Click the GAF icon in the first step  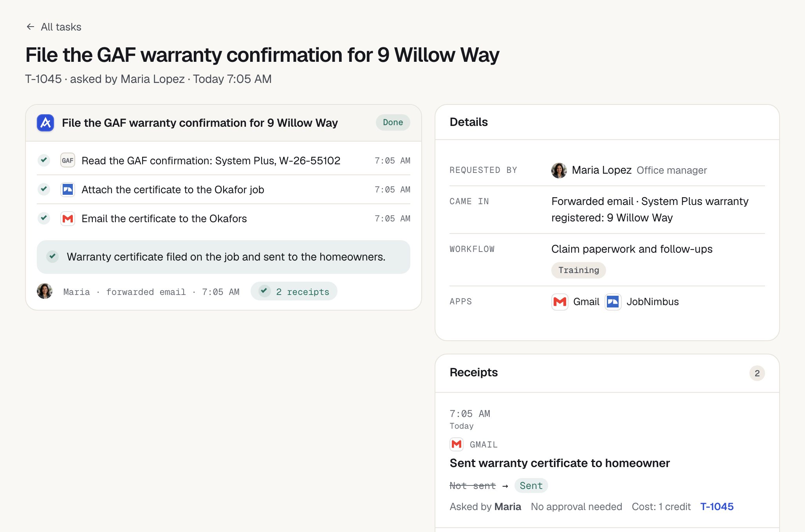68,160
